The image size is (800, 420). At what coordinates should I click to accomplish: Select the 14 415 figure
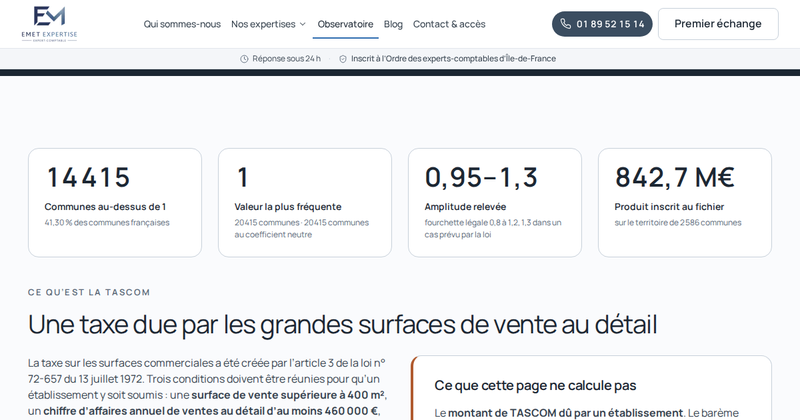88,178
